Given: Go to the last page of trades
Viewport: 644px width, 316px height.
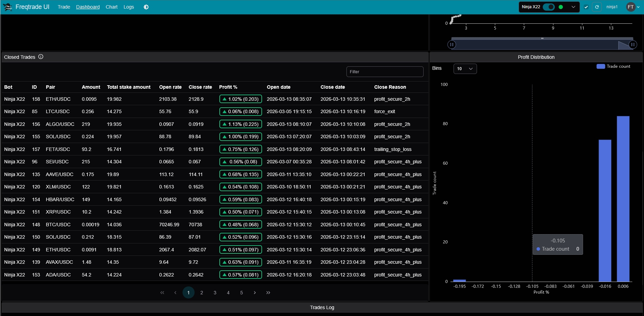Looking at the screenshot, I should pyautogui.click(x=268, y=293).
